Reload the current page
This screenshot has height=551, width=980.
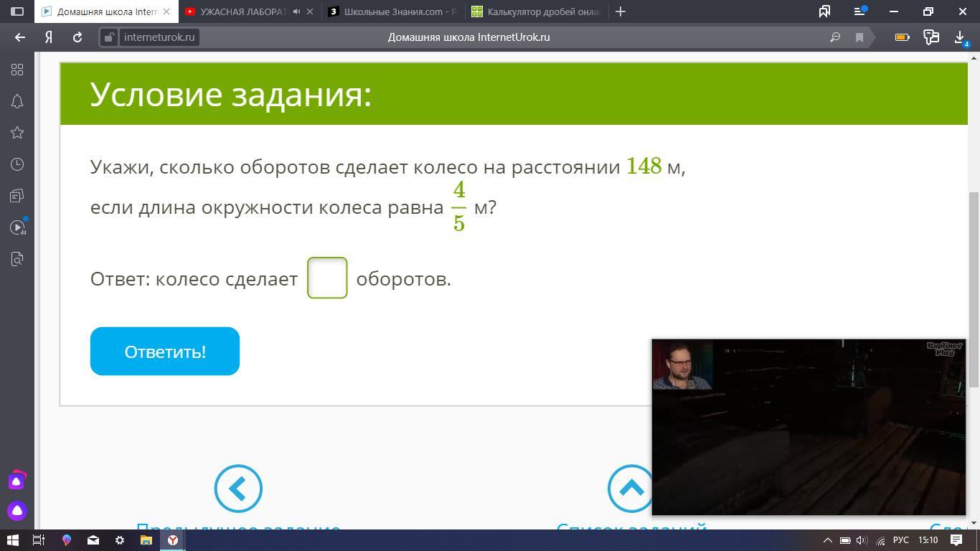77,37
